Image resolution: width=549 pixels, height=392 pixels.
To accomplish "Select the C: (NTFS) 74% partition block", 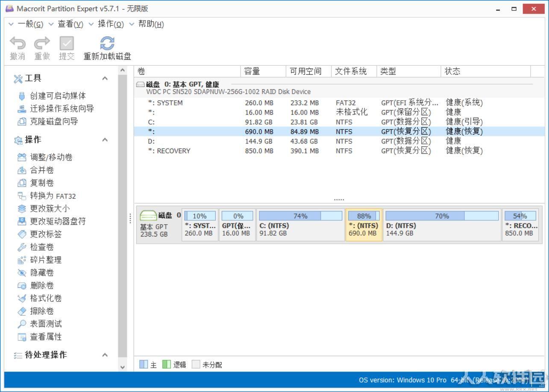I will click(300, 225).
